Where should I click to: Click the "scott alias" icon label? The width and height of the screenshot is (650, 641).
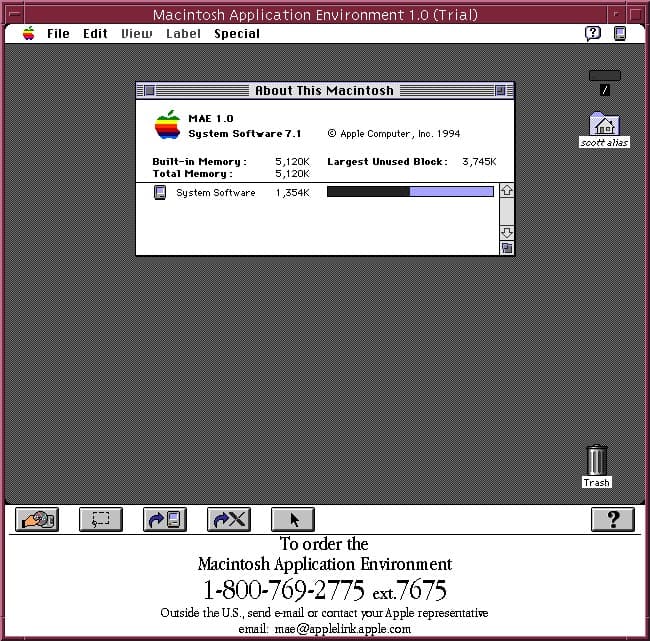[604, 143]
